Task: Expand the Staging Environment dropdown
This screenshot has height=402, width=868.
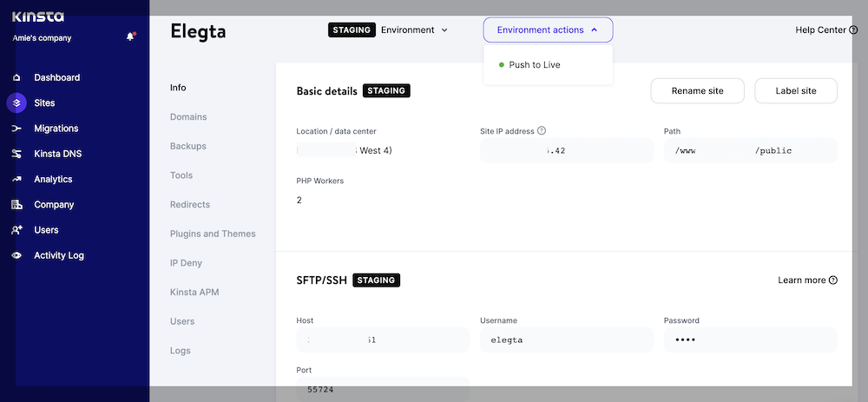Action: tap(387, 30)
